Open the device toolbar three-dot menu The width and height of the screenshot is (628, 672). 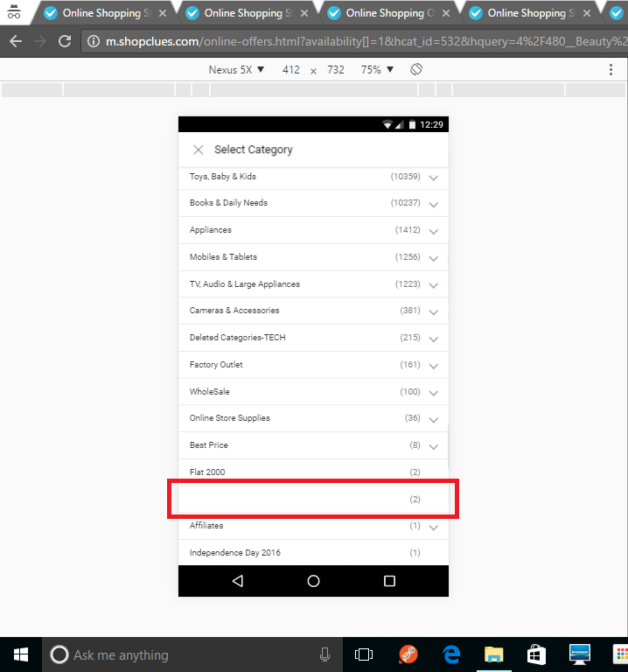(611, 69)
